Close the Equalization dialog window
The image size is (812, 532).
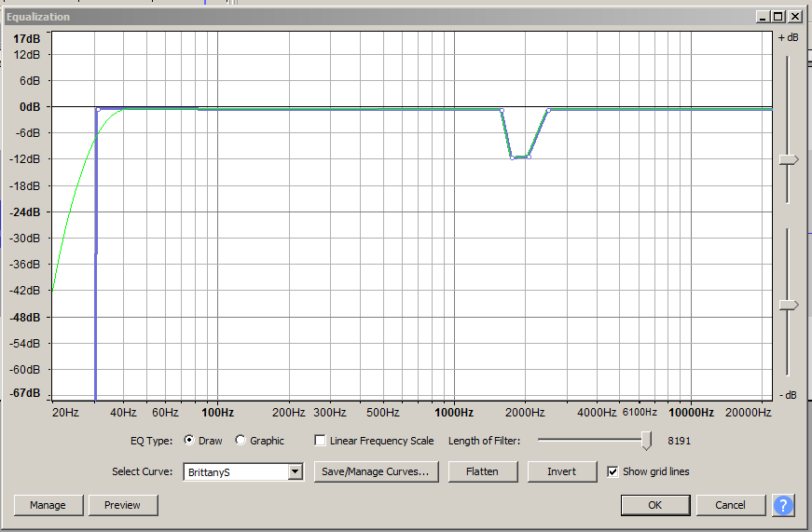click(795, 17)
